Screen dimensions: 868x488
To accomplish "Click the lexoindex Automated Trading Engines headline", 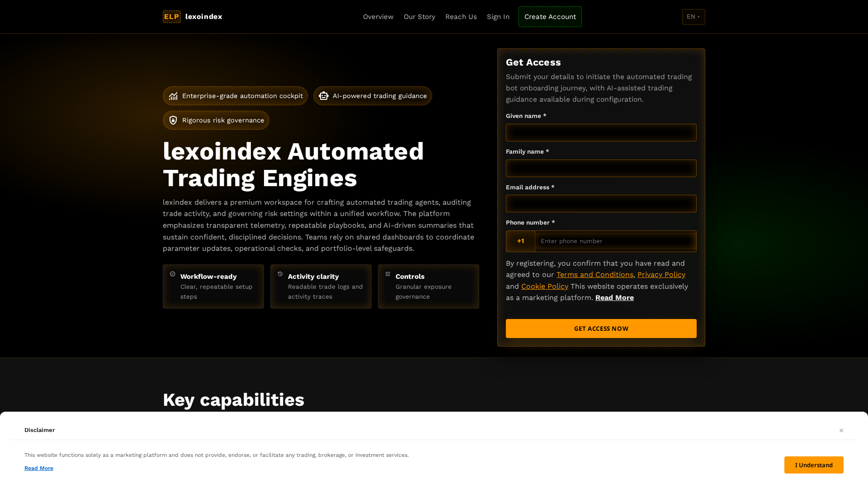I will point(293,164).
